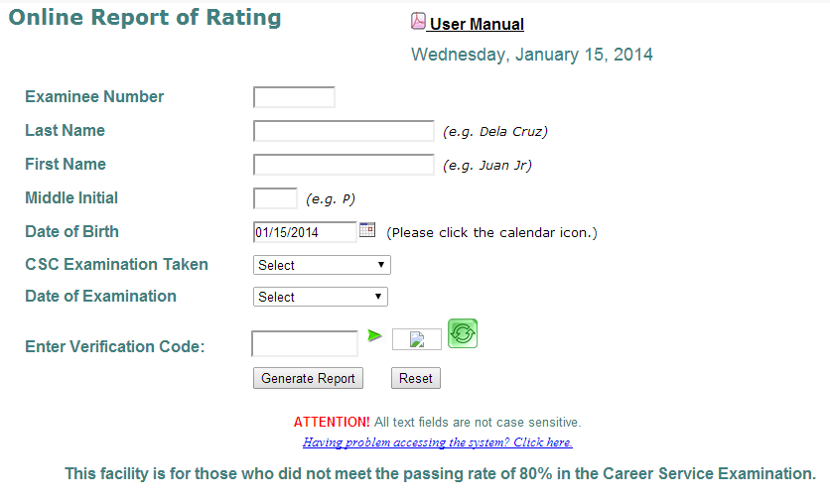Open the Date of Birth calendar icon

click(367, 230)
